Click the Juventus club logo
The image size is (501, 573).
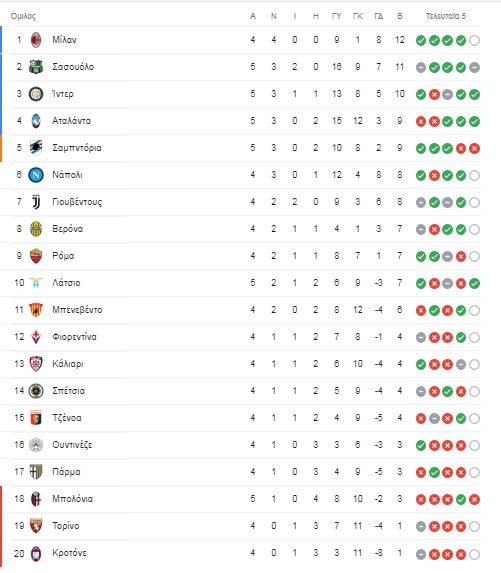pyautogui.click(x=36, y=202)
